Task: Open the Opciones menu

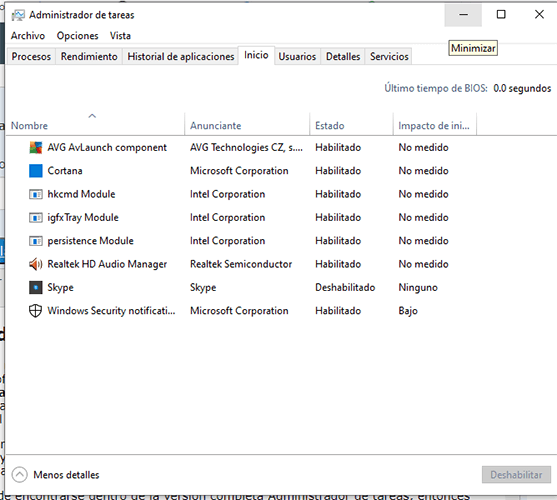Action: 77,36
